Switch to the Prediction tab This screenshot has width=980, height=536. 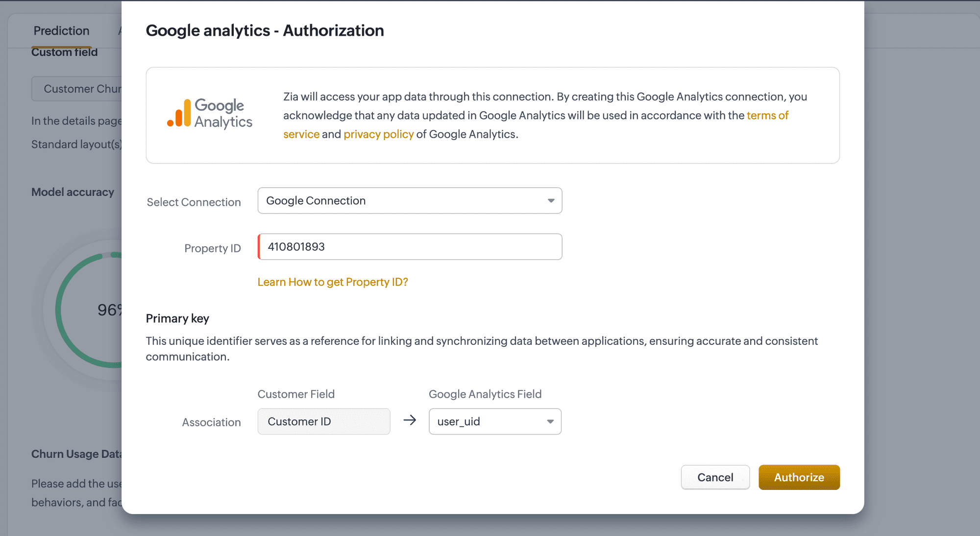tap(61, 31)
